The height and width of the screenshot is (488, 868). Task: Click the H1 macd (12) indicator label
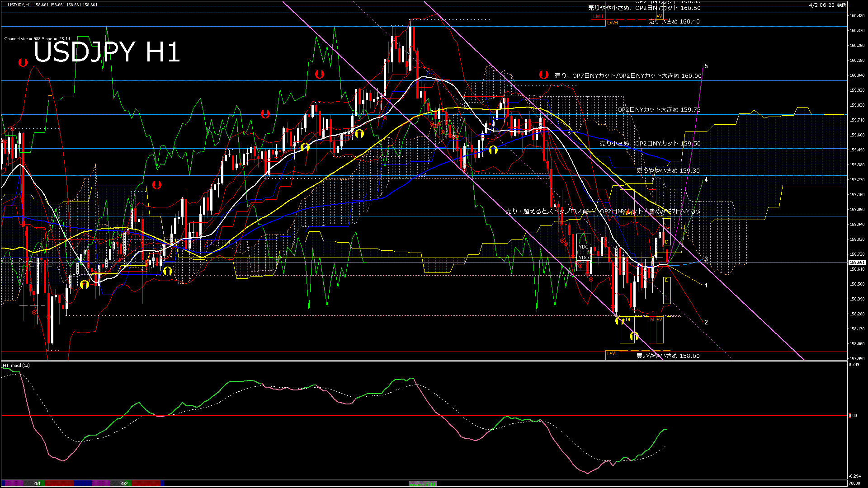coord(16,365)
